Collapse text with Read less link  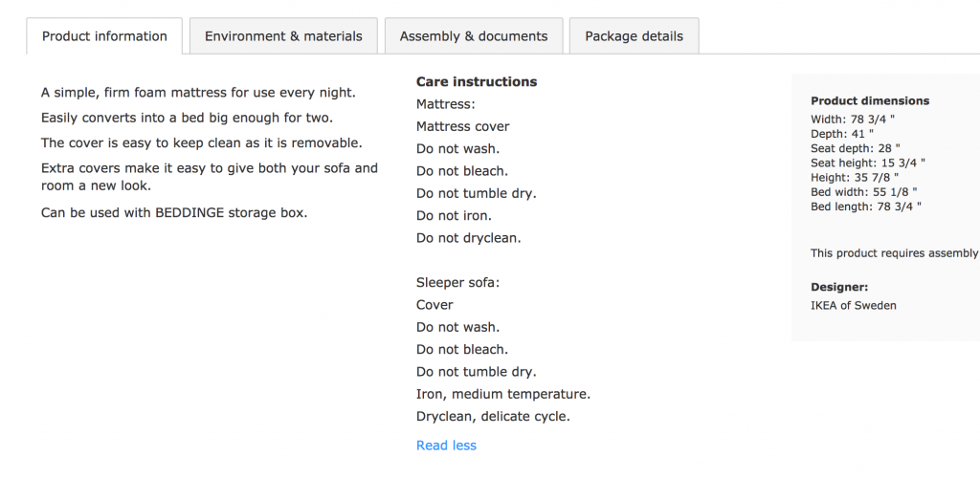(x=446, y=446)
